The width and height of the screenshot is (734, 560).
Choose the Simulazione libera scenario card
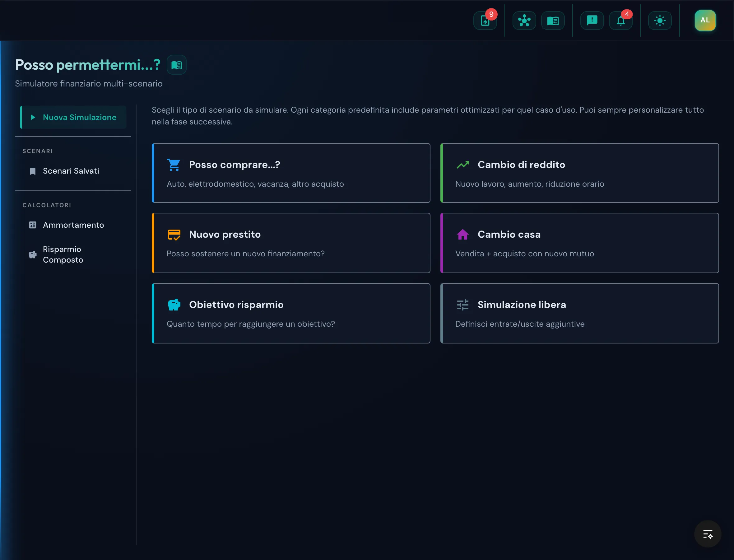coord(579,313)
